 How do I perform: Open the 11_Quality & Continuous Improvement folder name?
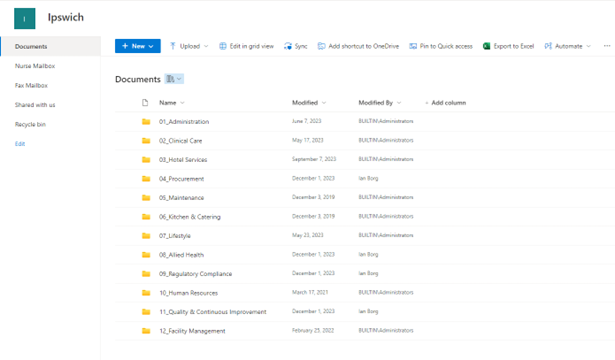tap(213, 312)
